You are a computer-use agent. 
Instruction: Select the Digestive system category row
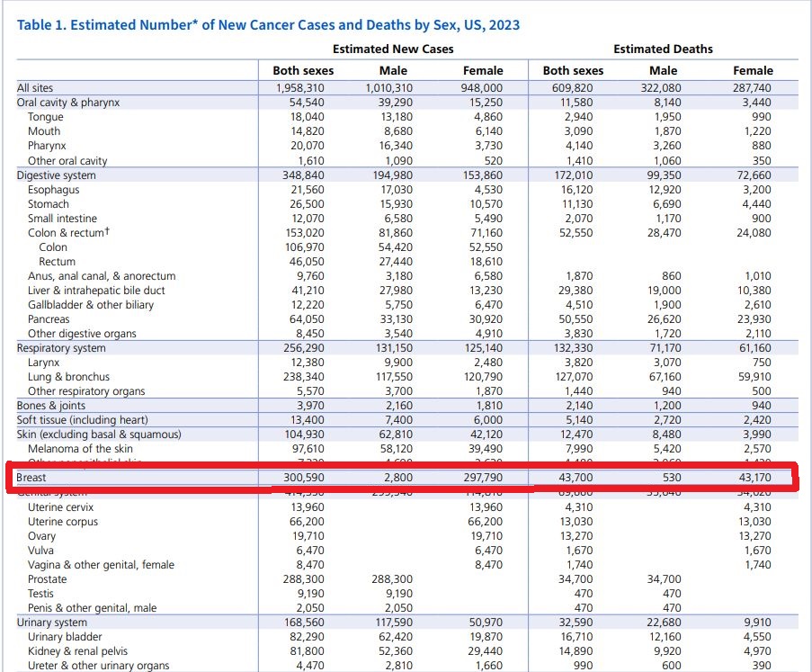[56, 175]
